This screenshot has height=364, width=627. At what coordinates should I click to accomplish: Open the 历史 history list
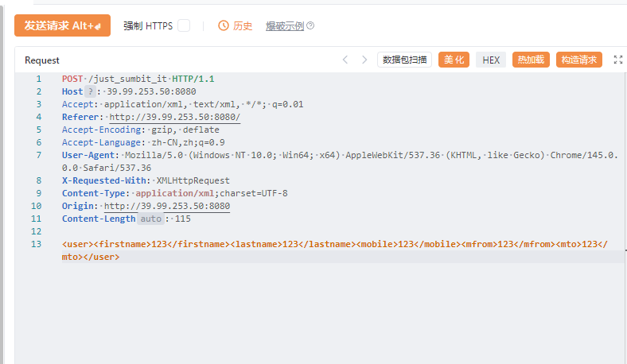pos(242,25)
